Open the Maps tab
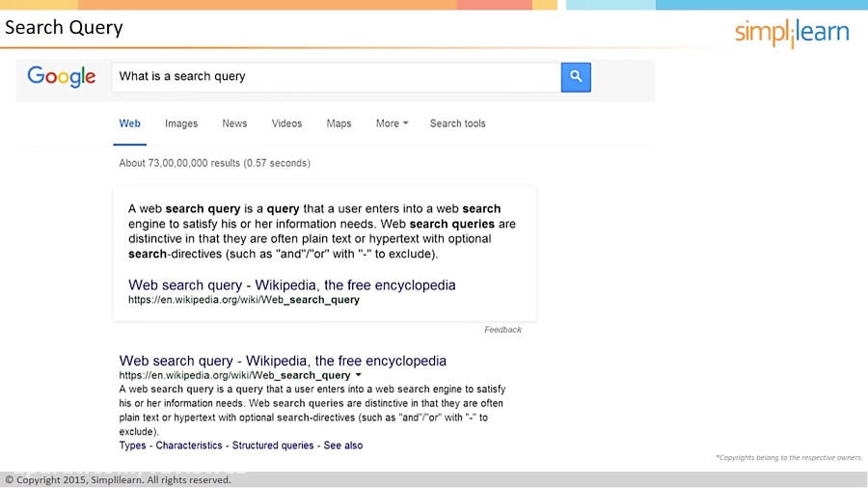The image size is (868, 488). [339, 123]
